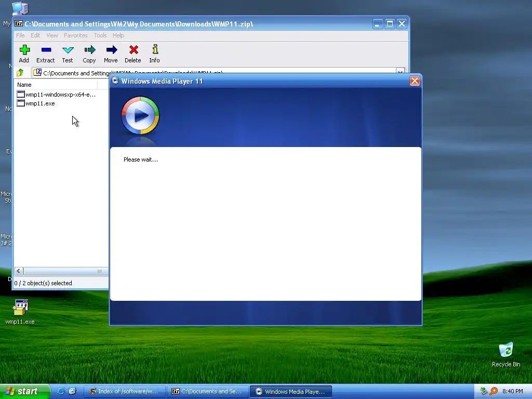Open the View menu
This screenshot has width=532, height=399.
tap(52, 35)
